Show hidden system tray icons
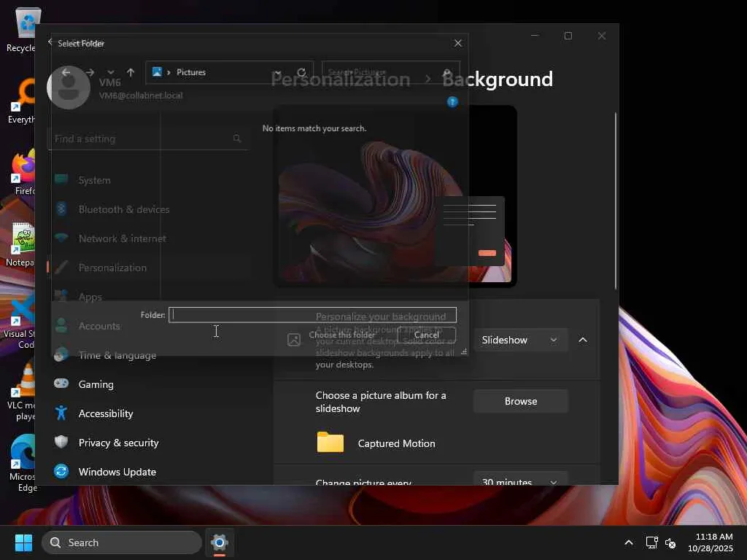This screenshot has height=560, width=747. pos(628,542)
